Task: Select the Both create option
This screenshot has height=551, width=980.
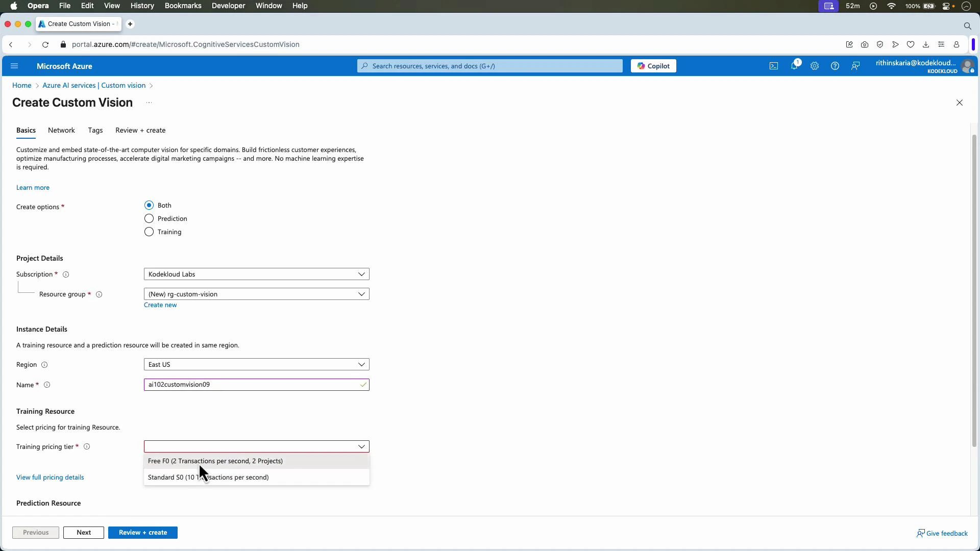Action: pos(149,205)
